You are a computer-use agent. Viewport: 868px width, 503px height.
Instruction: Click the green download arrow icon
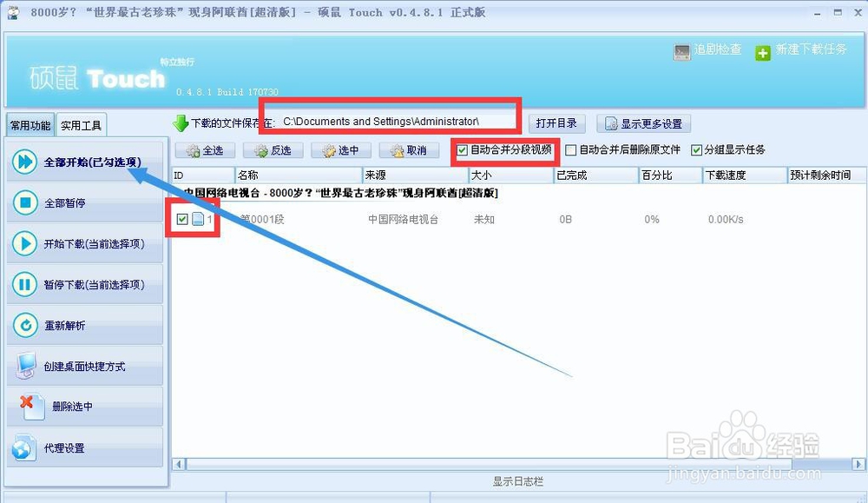(181, 123)
